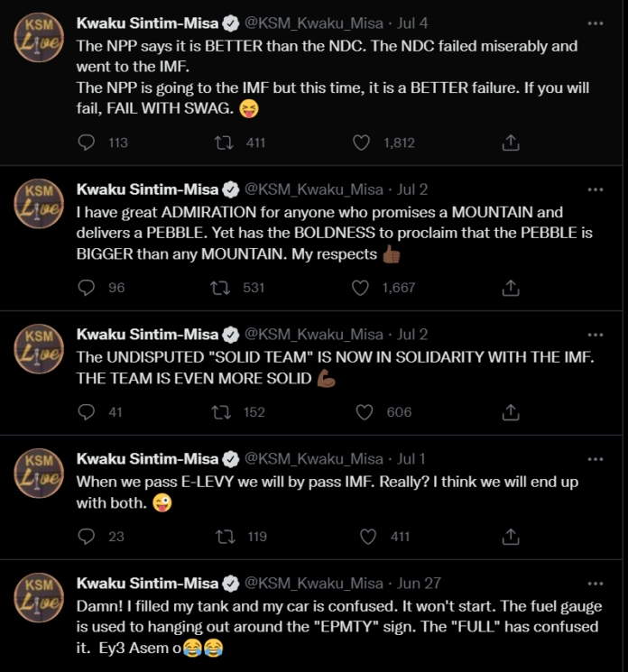Reply to the E-LEVY tweet
The height and width of the screenshot is (672, 628).
click(x=88, y=537)
